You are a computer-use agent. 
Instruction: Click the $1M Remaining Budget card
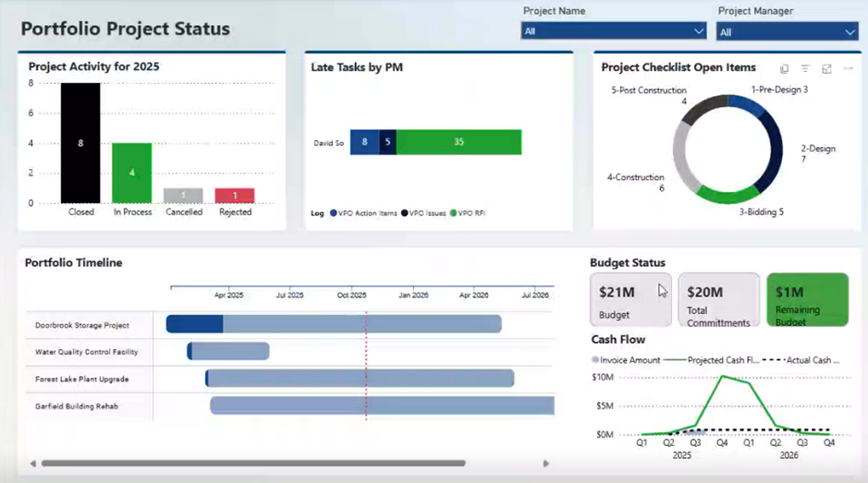[807, 299]
